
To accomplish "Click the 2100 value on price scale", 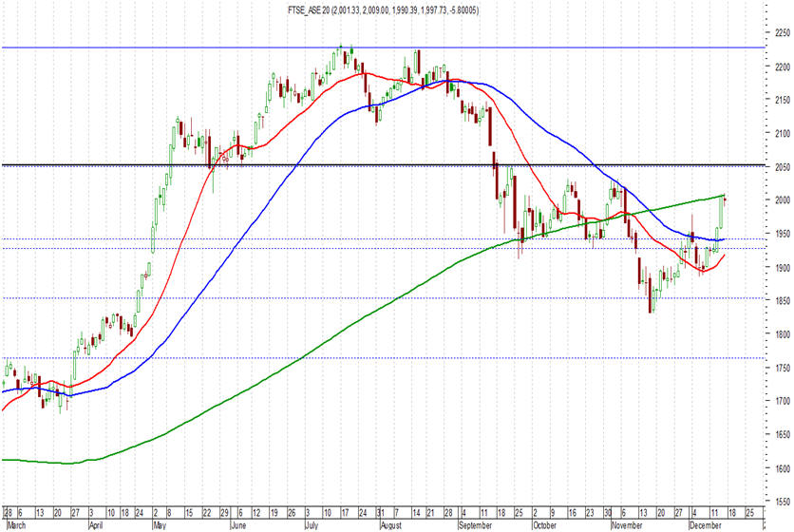I will [782, 134].
